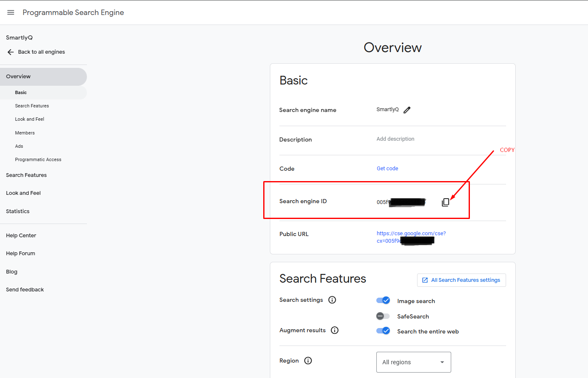Toggle Search the entire web switch
The image size is (588, 378).
(383, 331)
